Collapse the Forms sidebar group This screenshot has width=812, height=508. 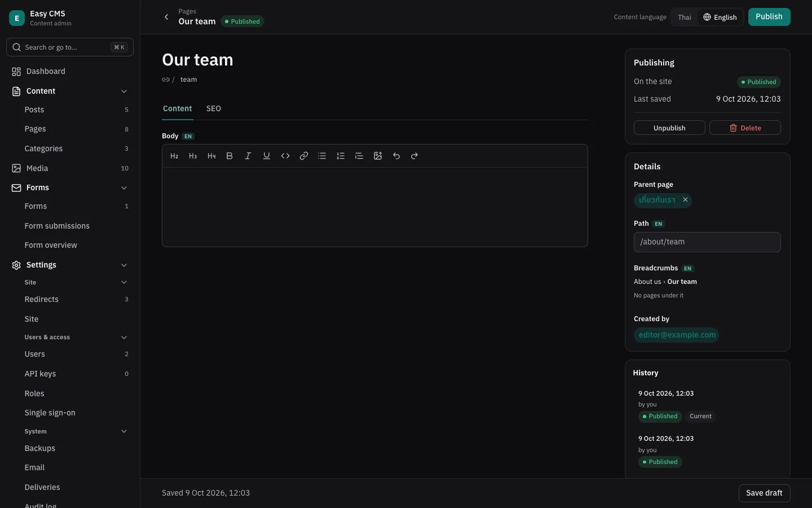point(124,188)
